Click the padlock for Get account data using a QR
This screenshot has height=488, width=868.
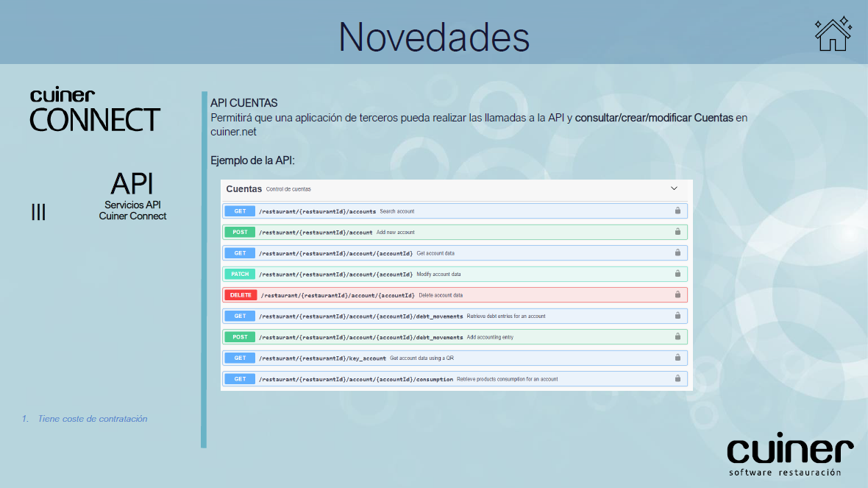677,358
